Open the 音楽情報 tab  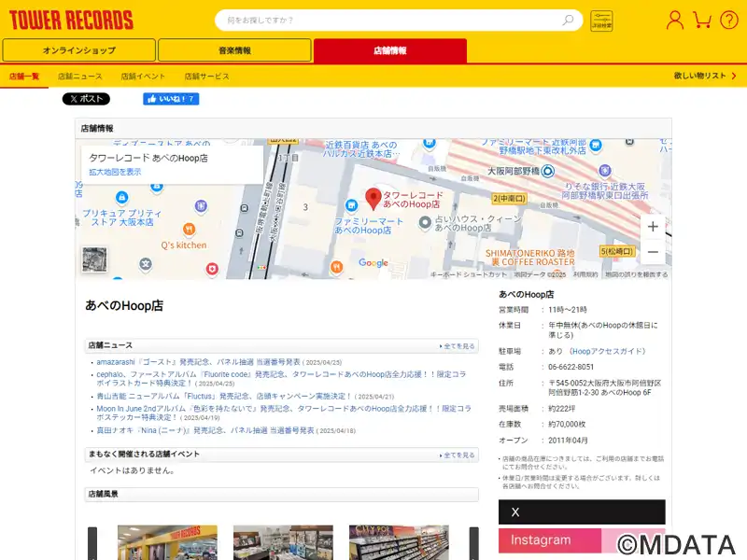click(234, 50)
